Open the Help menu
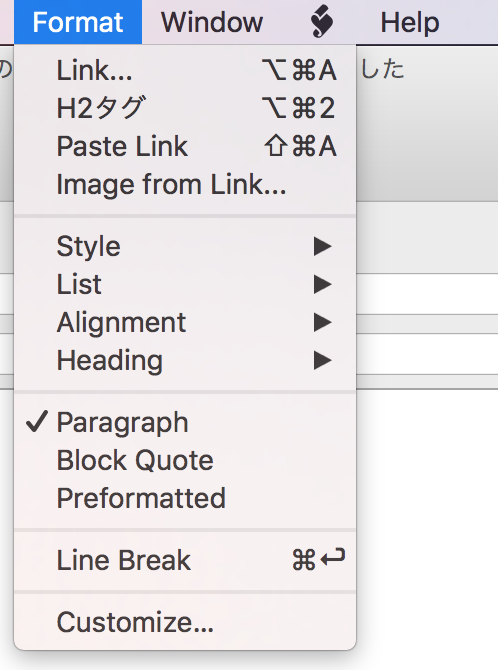498x670 pixels. coord(410,22)
